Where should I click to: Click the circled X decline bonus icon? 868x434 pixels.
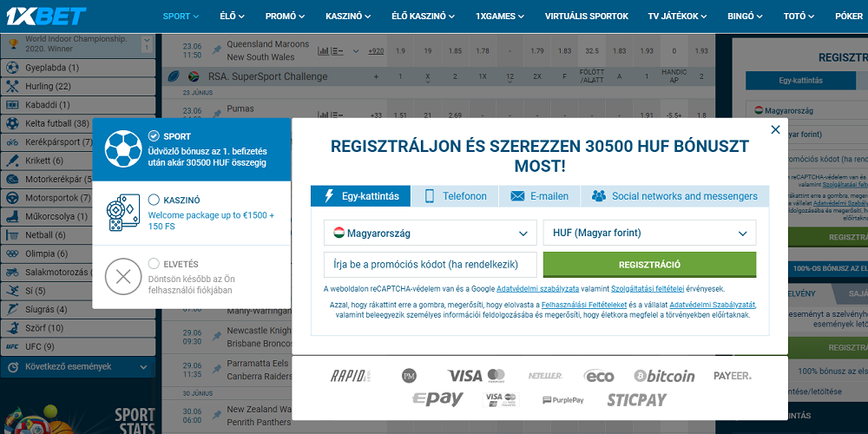[x=123, y=277]
